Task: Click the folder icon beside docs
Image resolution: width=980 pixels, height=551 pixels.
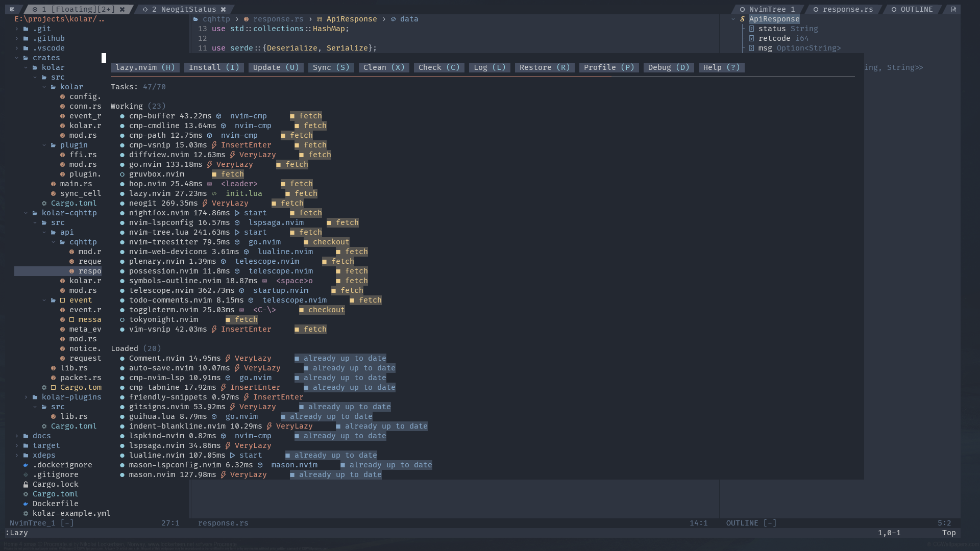Action: (x=26, y=436)
